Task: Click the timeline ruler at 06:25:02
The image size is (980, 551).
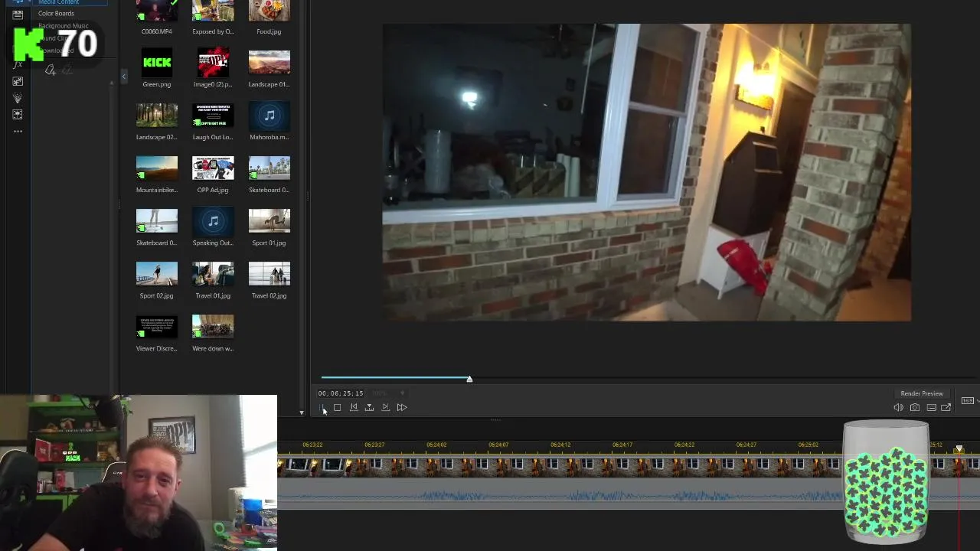Action: [x=808, y=445]
